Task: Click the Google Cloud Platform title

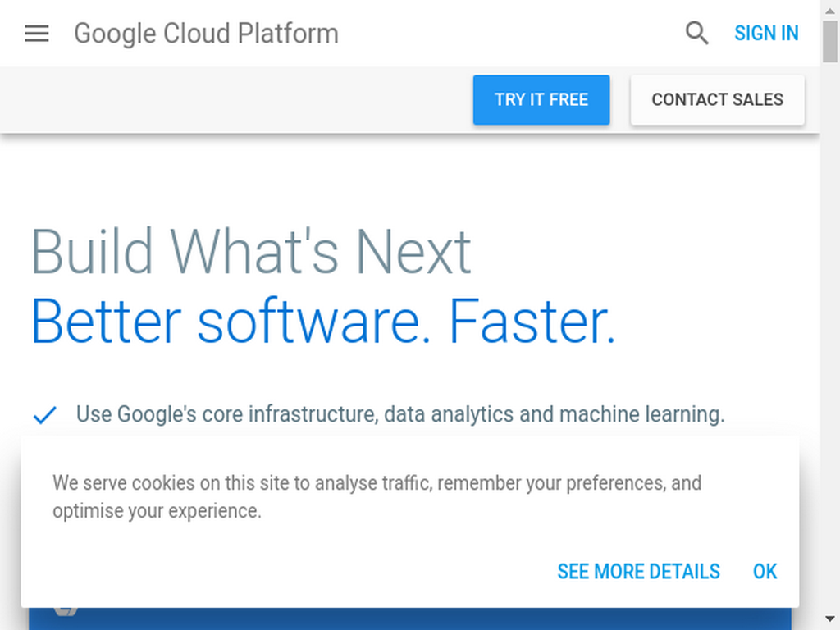Action: click(206, 33)
